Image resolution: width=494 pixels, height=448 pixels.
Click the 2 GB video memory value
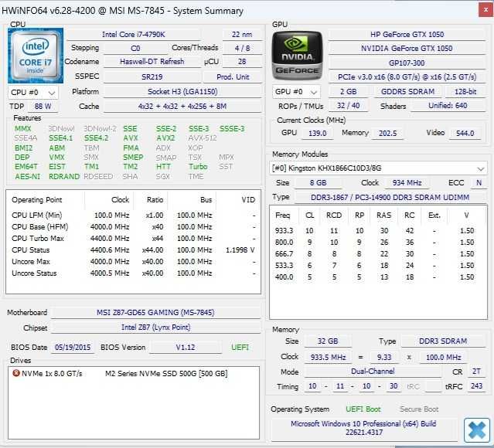348,92
